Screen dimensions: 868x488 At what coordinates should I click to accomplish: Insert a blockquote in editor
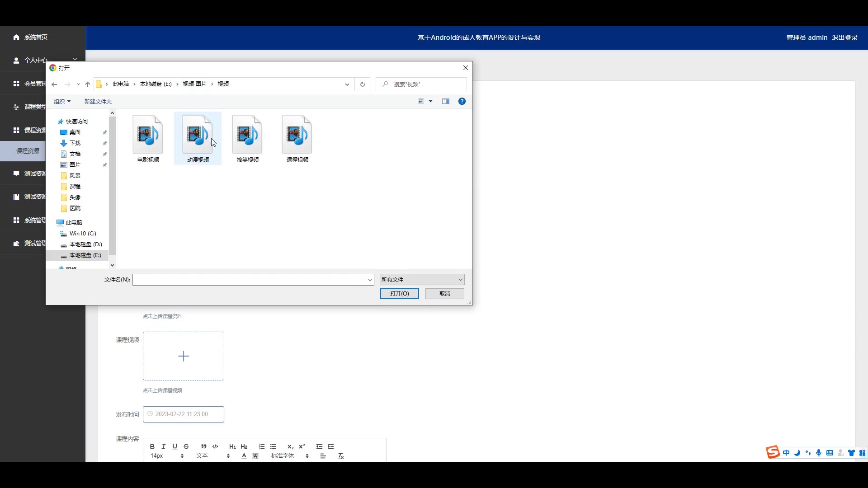204,446
